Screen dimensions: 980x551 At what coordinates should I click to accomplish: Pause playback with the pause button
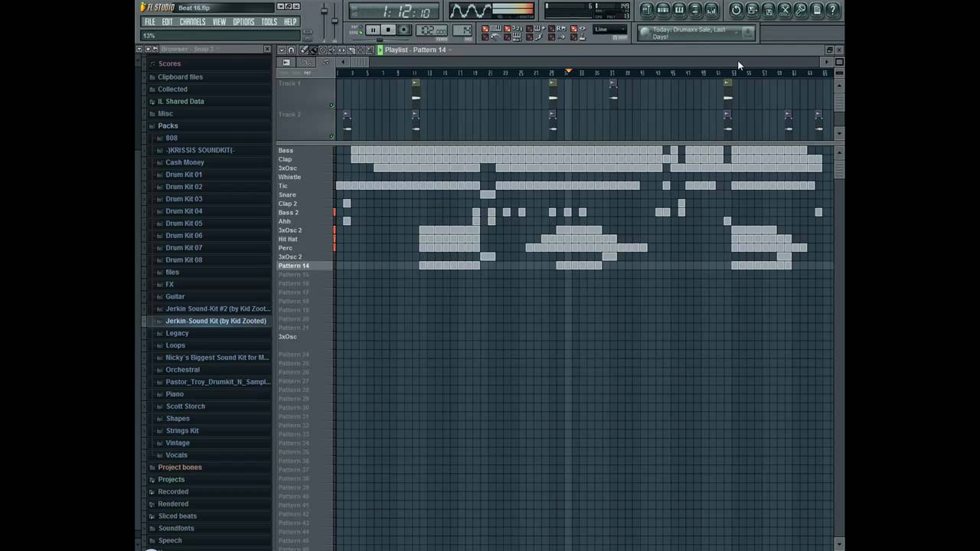pos(373,30)
